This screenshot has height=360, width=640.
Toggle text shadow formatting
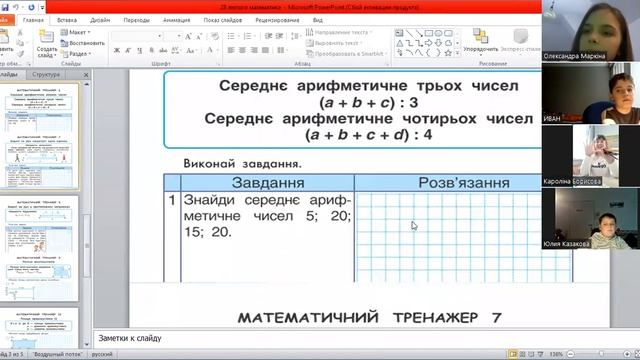(151, 50)
